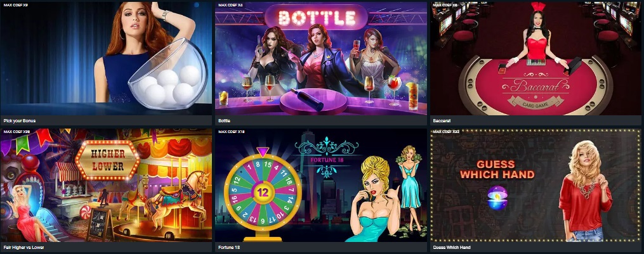Click the 'Baccarat' title text
This screenshot has width=644, height=254.
(442, 121)
